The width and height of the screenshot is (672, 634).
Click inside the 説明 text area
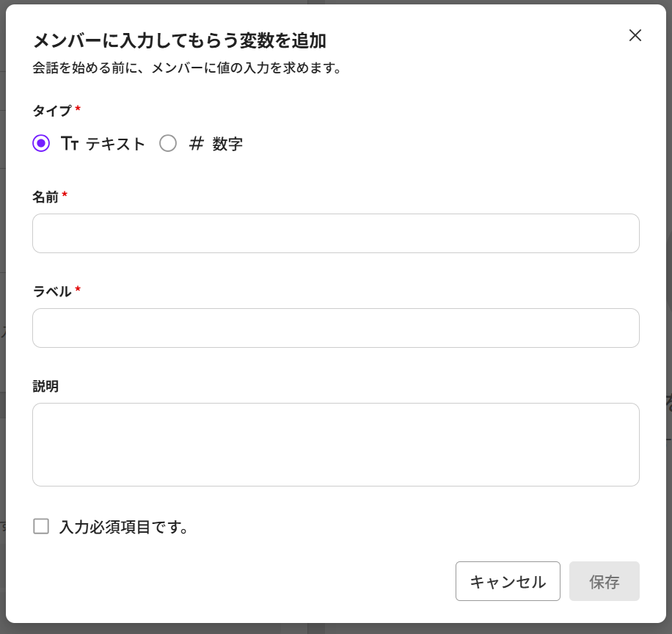(335, 444)
